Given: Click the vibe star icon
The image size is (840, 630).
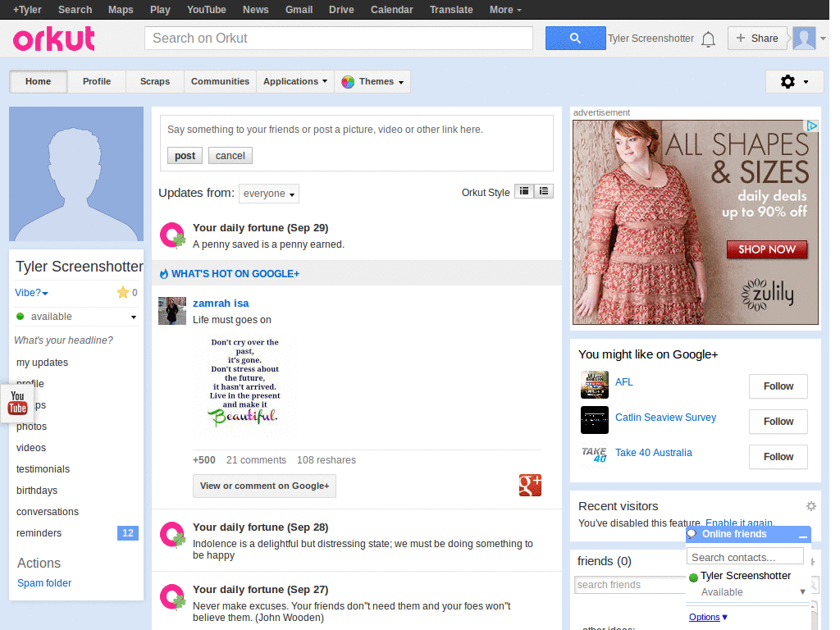Looking at the screenshot, I should pos(123,293).
